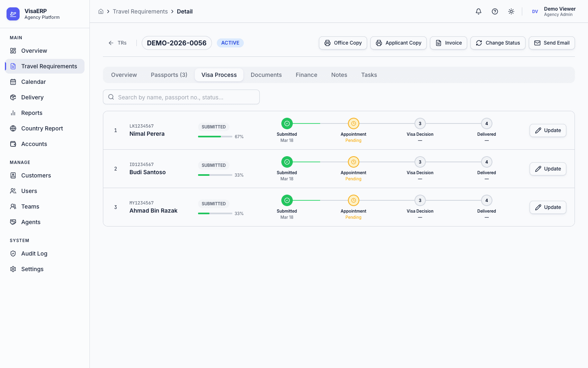This screenshot has height=368, width=588.
Task: Toggle the light/dark theme sun icon
Action: [x=511, y=11]
